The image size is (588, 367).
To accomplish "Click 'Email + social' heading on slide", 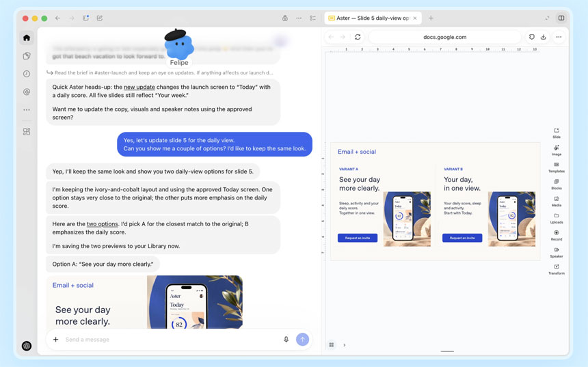I will pyautogui.click(x=357, y=152).
